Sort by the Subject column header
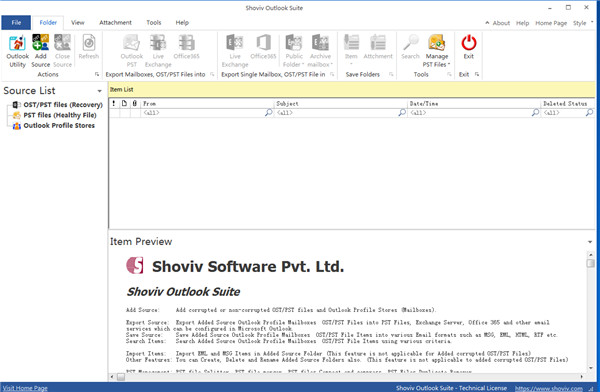The height and width of the screenshot is (392, 600). coord(341,103)
